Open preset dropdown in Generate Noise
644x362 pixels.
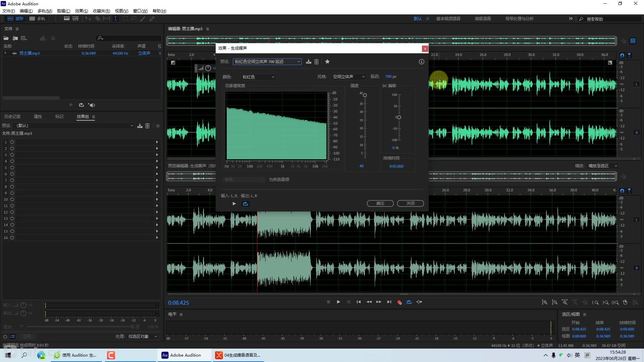(267, 62)
